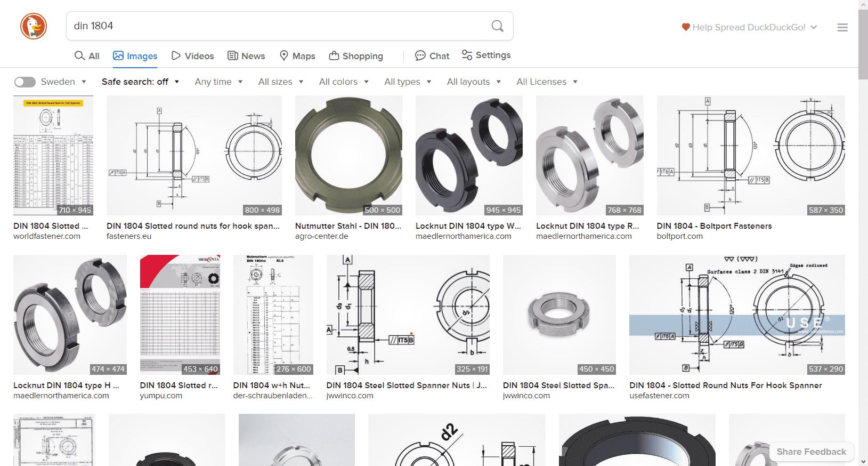Expand the Safe search dropdown
The image size is (868, 466).
click(140, 82)
